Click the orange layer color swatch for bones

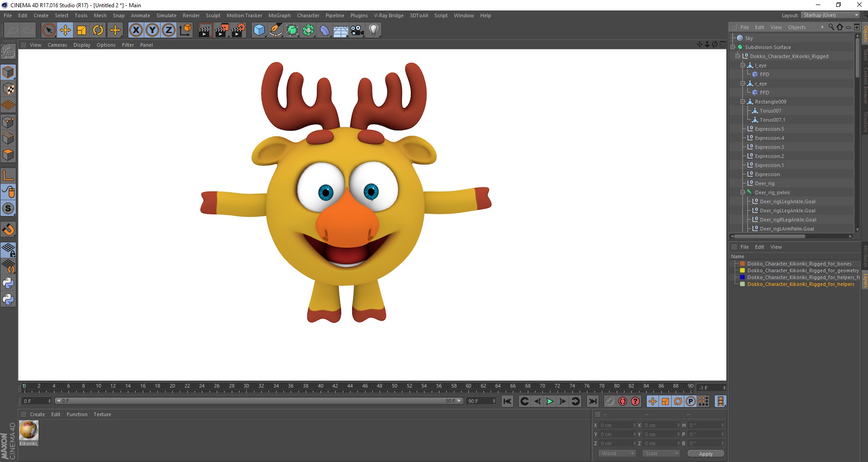742,264
